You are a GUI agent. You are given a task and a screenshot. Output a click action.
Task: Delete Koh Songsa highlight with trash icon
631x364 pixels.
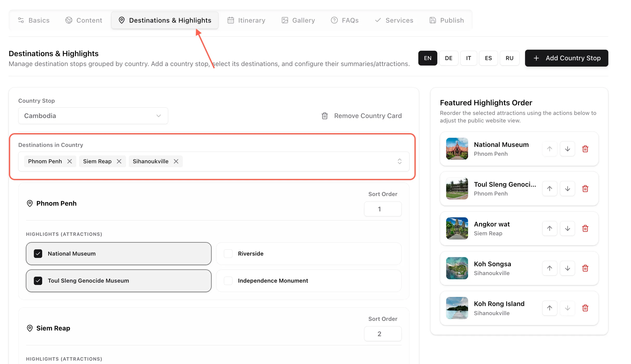click(585, 268)
